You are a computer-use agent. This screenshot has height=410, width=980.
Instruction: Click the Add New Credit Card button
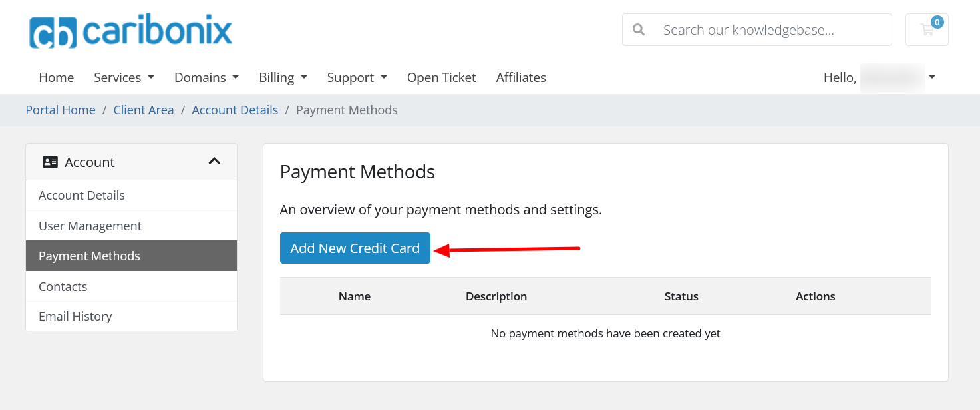[355, 248]
